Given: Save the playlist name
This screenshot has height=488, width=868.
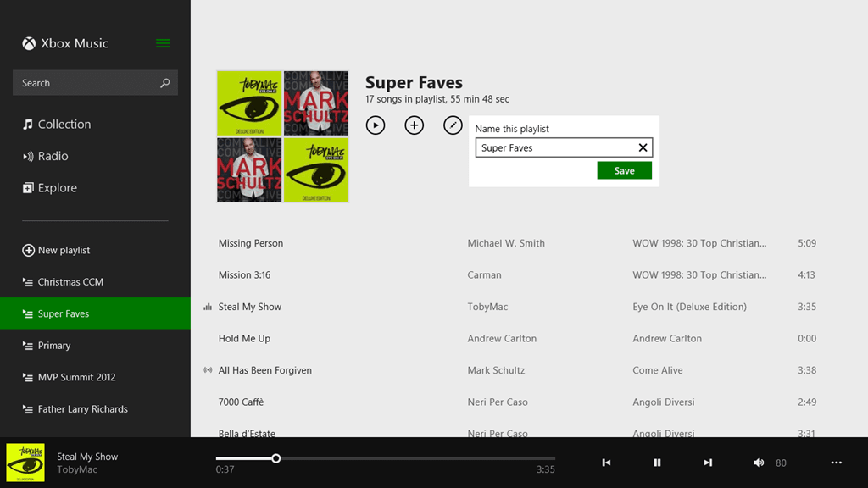Looking at the screenshot, I should pos(624,170).
